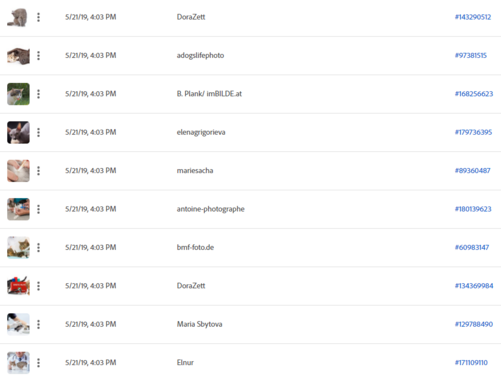Viewport: 501px width, 379px height.
Task: Open the dark cat thumbnail beside elenagrigorieva
Action: 18,132
